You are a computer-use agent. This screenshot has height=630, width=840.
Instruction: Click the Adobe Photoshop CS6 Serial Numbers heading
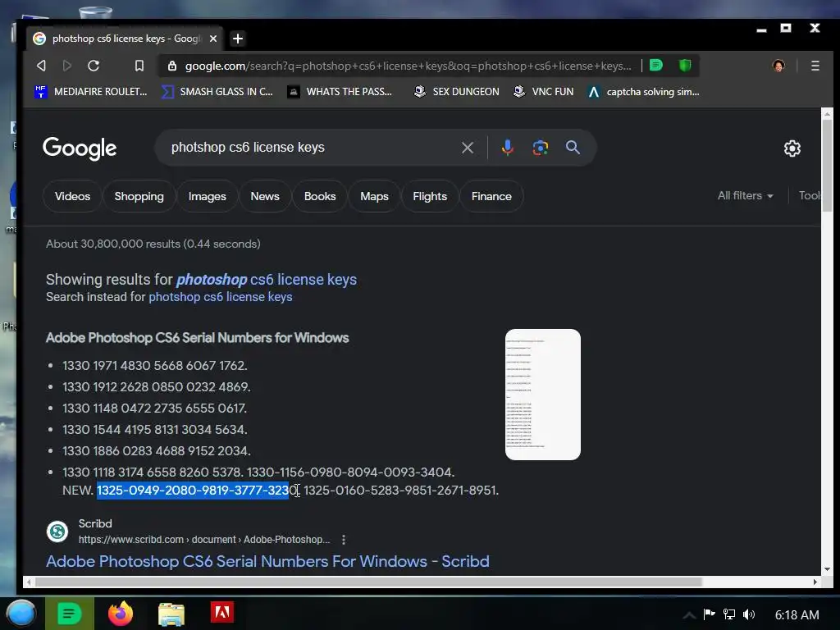197,338
